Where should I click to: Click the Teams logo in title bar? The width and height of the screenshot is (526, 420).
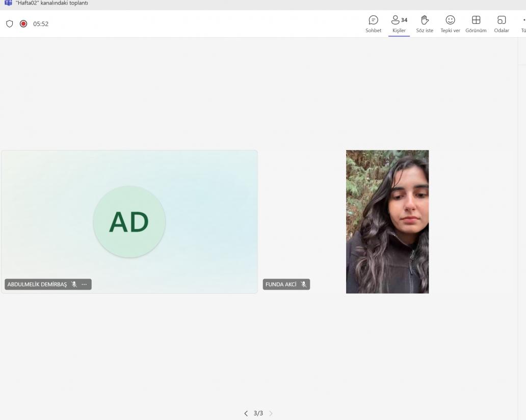(x=8, y=3)
